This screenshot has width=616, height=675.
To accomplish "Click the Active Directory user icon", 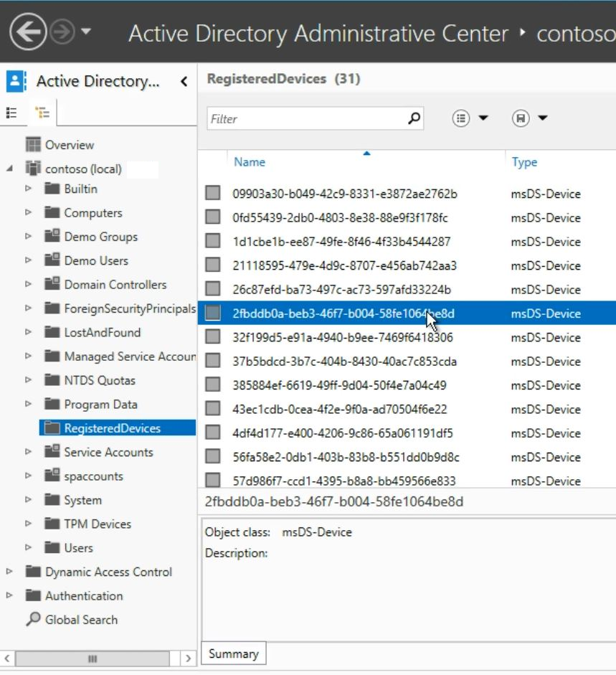I will pyautogui.click(x=16, y=81).
